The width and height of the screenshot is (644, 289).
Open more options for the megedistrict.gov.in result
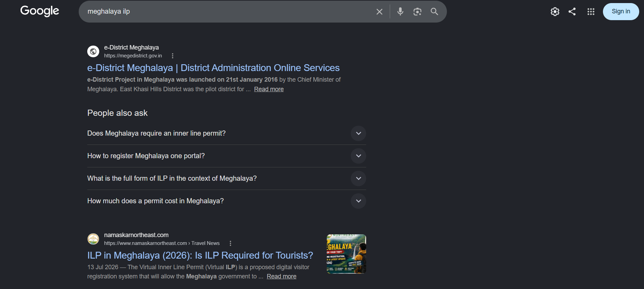click(172, 56)
